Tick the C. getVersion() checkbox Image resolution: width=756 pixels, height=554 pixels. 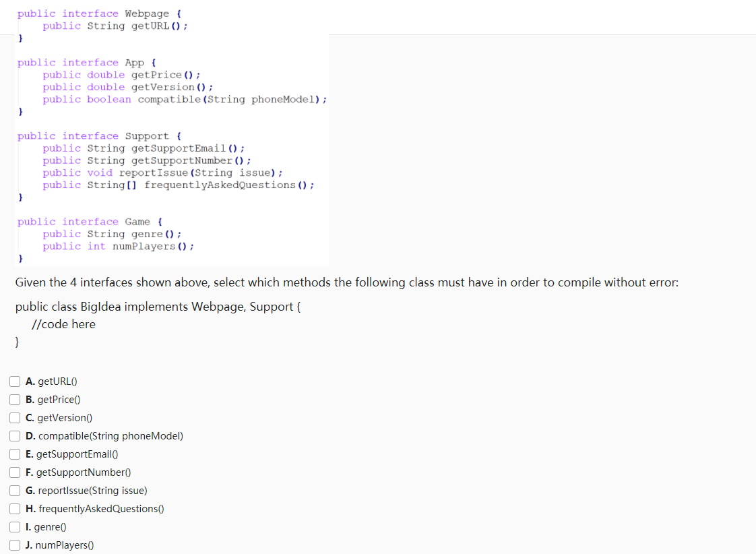[x=15, y=418]
